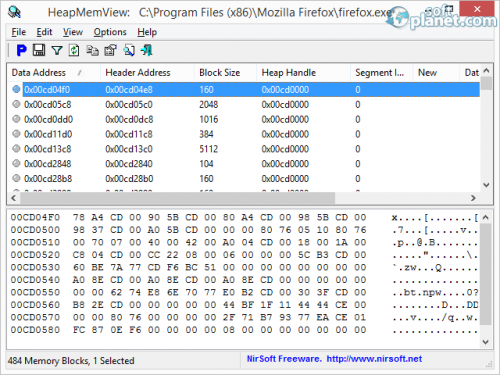
Task: Open the File menu
Action: (x=19, y=32)
